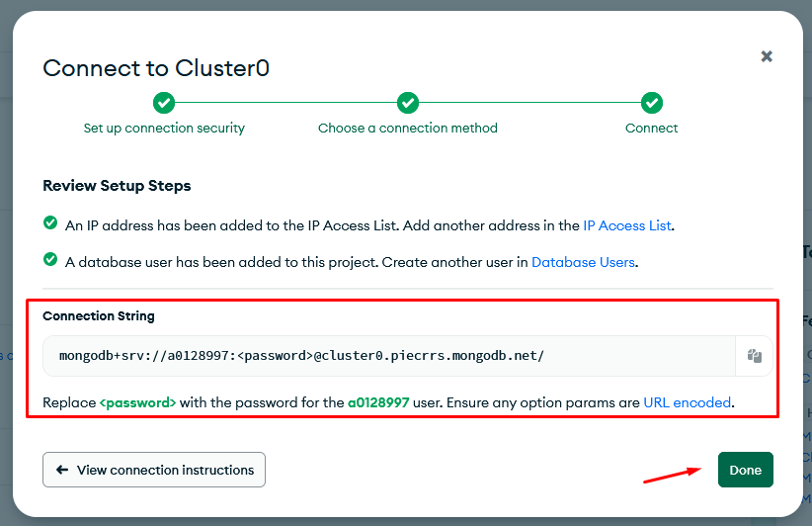Click View connection instructions button
The width and height of the screenshot is (812, 526).
154,470
